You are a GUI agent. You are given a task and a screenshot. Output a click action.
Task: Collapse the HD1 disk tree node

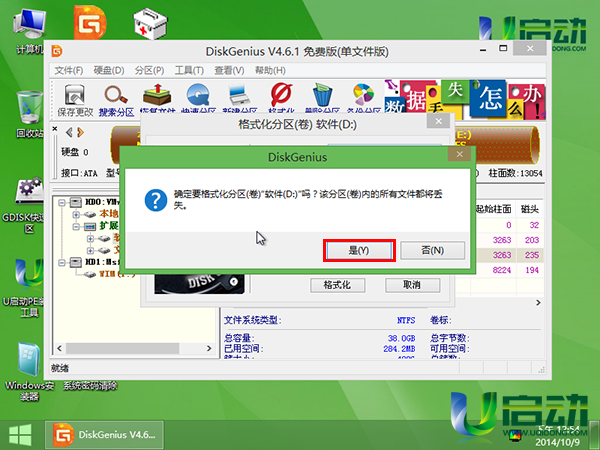[x=61, y=262]
